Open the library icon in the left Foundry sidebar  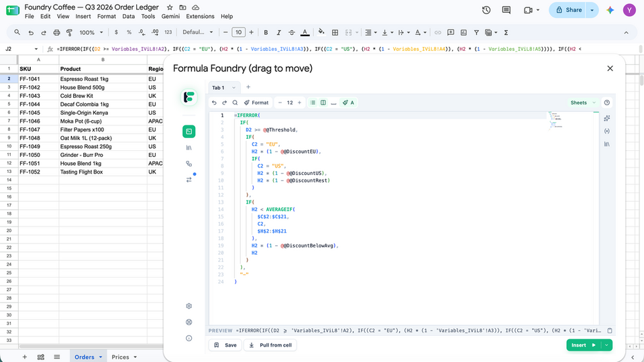pyautogui.click(x=189, y=147)
